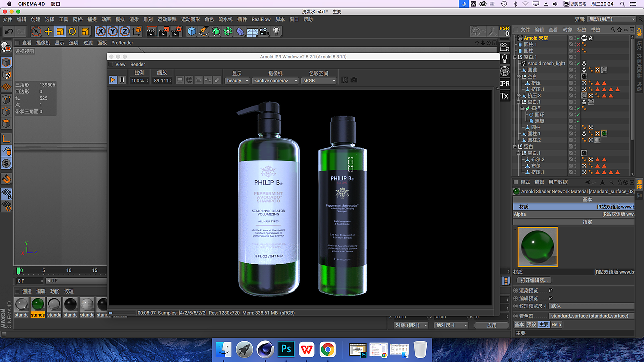644x362 pixels.
Task: Switch to the 预设 attribute tab
Action: click(531, 325)
